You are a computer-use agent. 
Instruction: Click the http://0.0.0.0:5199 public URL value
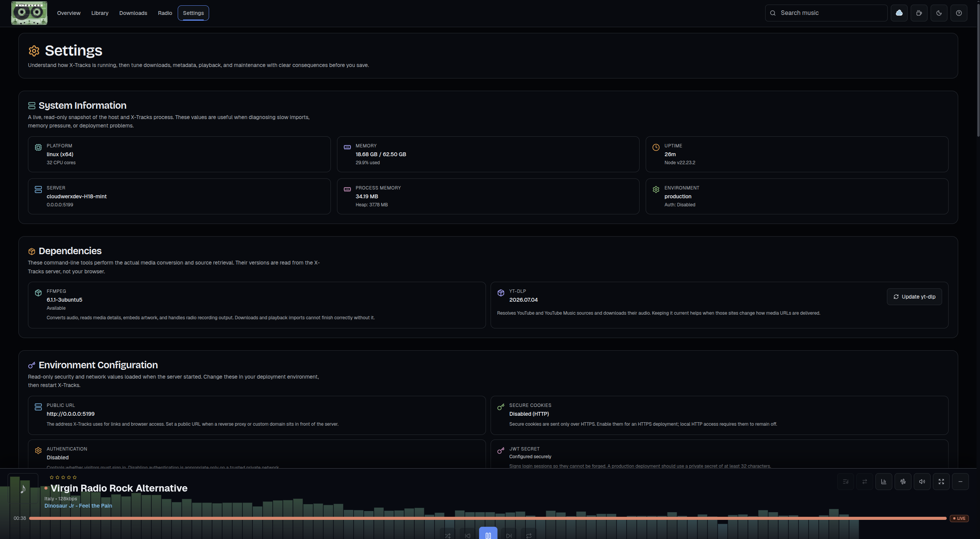[70, 414]
